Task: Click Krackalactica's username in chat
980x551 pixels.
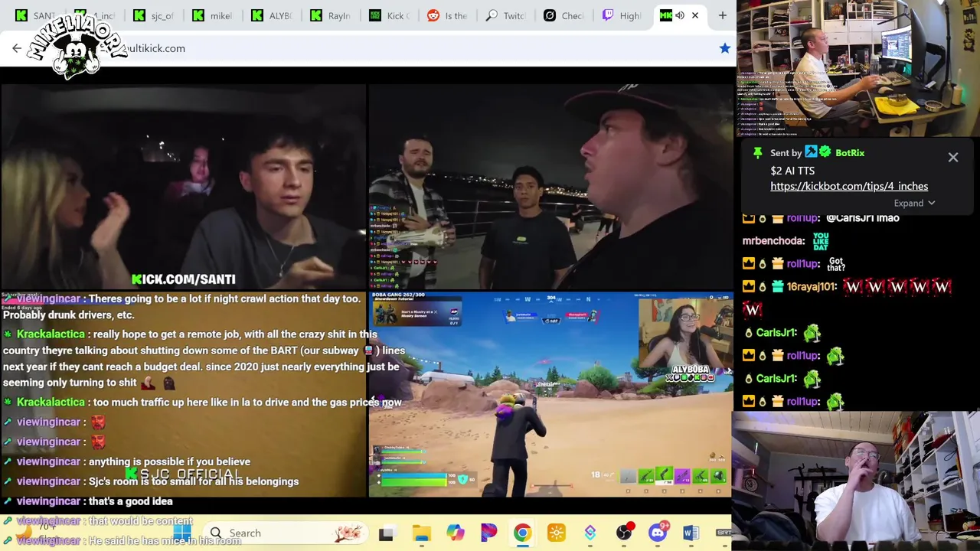Action: click(51, 334)
